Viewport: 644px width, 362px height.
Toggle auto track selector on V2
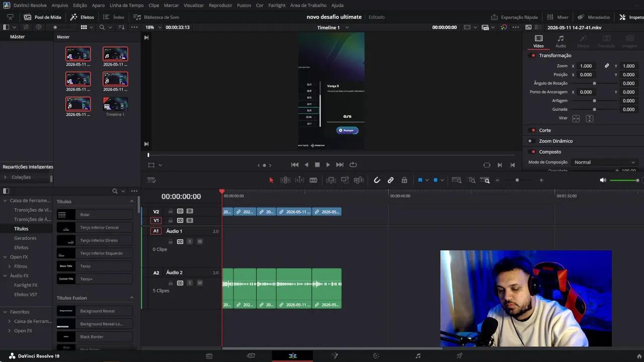click(180, 211)
